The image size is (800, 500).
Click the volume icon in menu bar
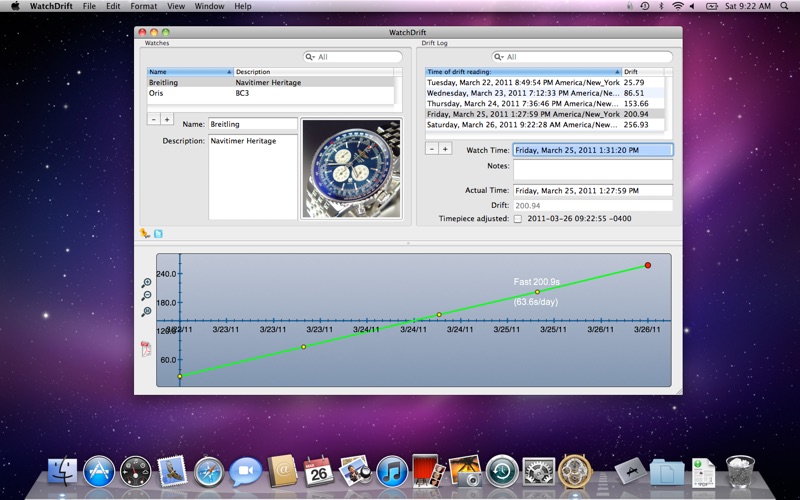692,6
